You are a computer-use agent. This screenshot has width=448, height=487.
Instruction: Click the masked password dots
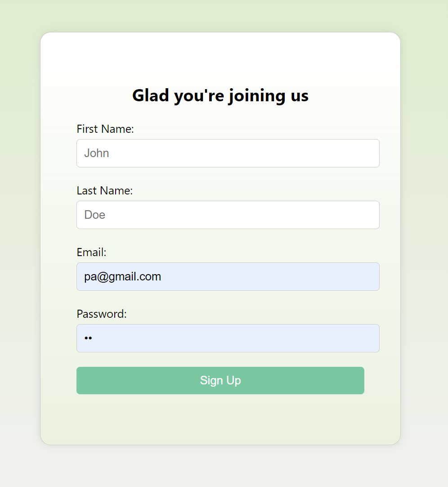(88, 338)
